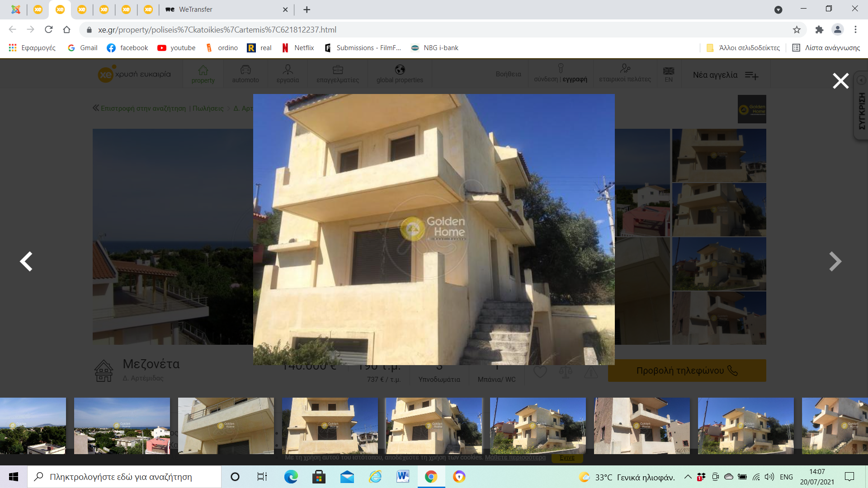The image size is (868, 488).
Task: Close the photo lightbox with X
Action: tap(840, 81)
